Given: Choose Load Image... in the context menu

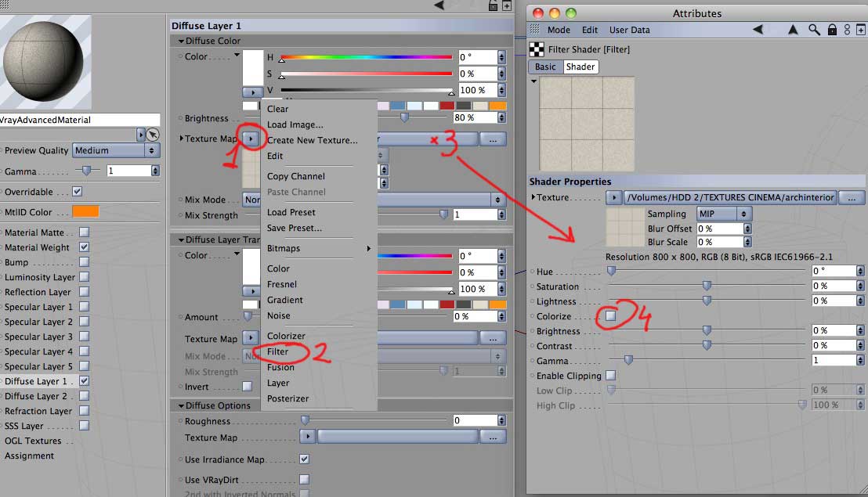Looking at the screenshot, I should point(295,125).
